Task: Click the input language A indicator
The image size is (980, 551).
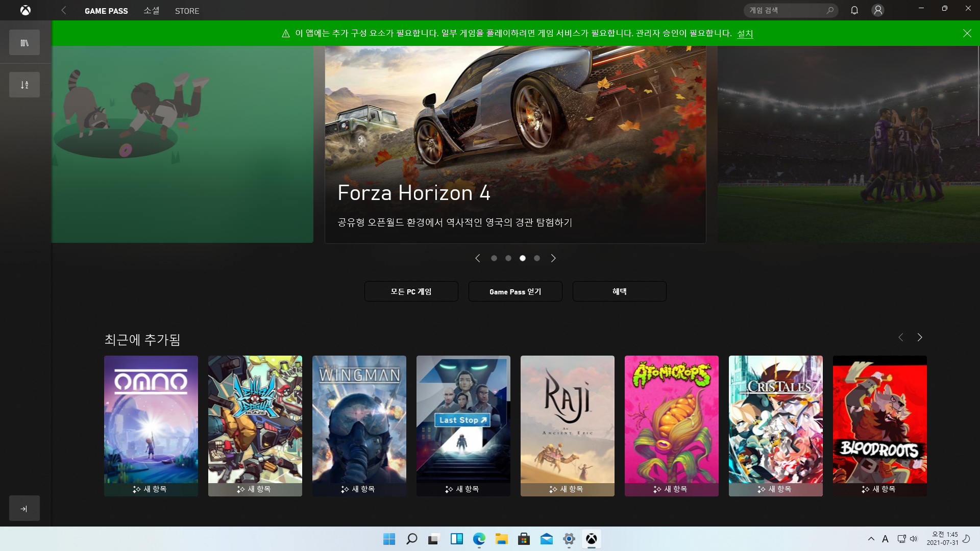Action: pos(885,539)
